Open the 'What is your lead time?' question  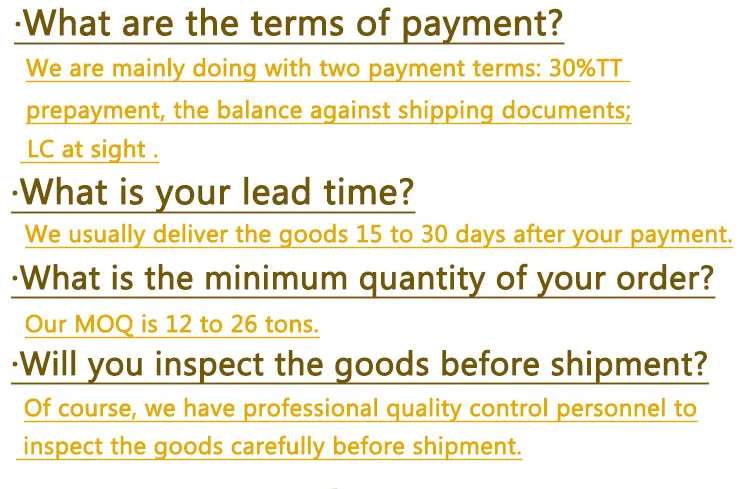pyautogui.click(x=213, y=191)
